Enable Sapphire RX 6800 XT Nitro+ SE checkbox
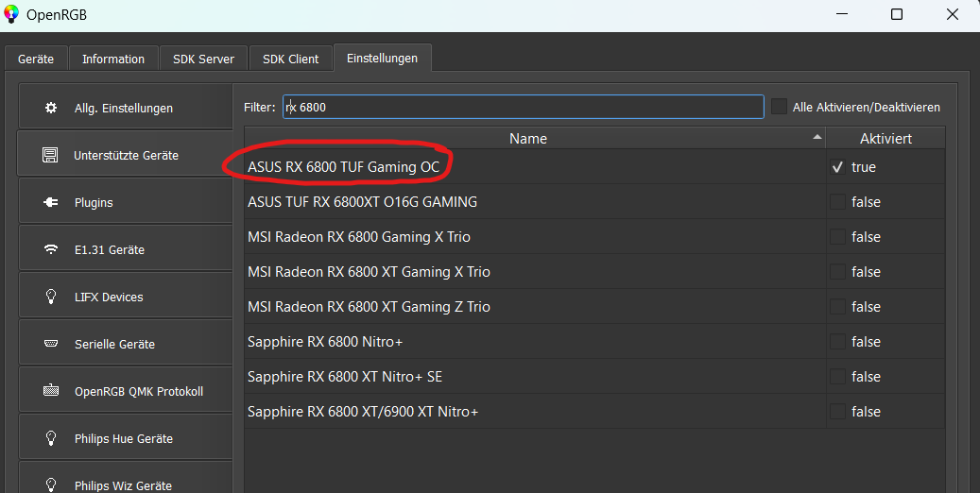Screen dimensions: 980x493 [x=837, y=377]
